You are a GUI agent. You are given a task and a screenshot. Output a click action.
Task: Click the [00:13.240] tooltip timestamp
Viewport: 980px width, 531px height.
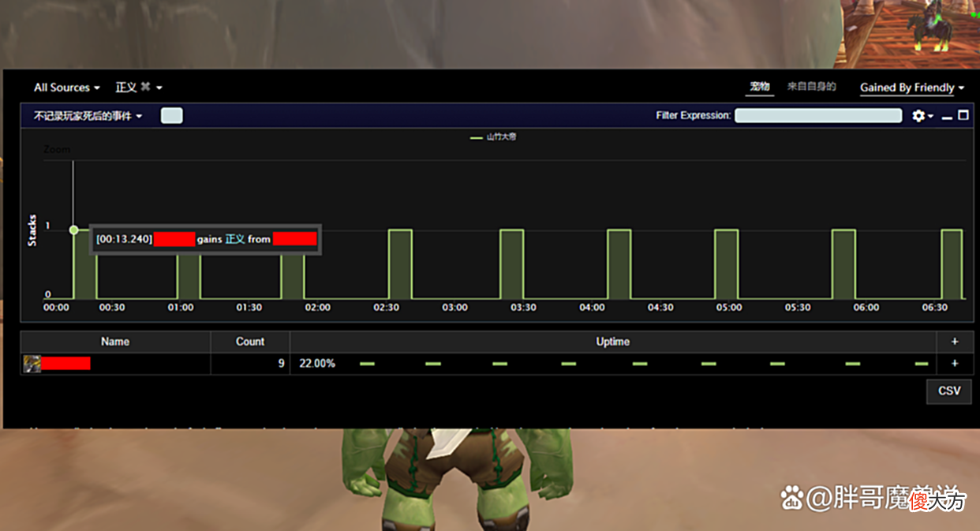click(124, 238)
